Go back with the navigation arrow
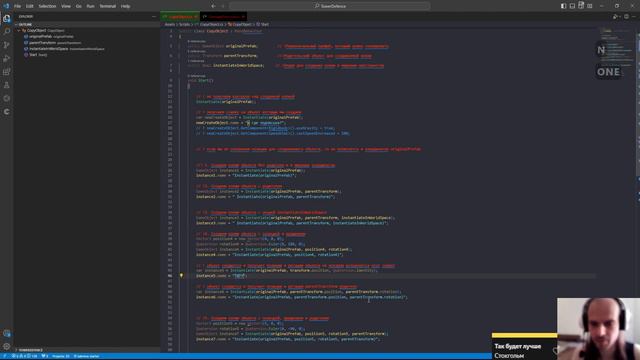The width and height of the screenshot is (640, 360). [x=213, y=6]
